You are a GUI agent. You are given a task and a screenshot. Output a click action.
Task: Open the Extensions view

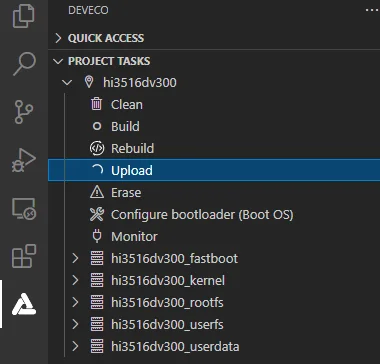24,256
